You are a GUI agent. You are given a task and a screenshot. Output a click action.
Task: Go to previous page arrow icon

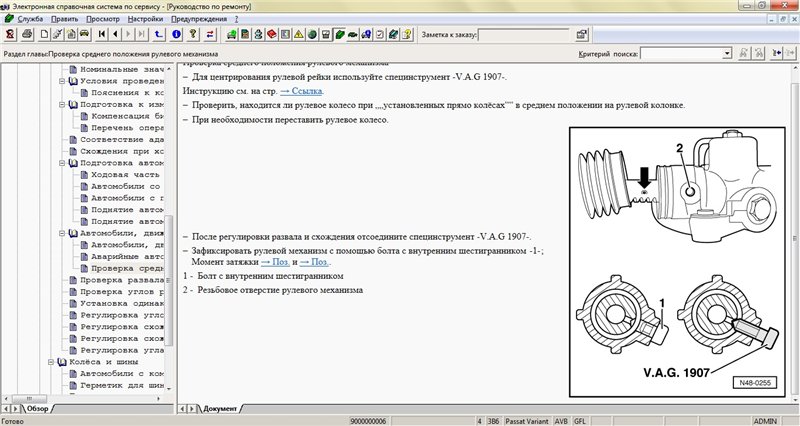(x=115, y=34)
